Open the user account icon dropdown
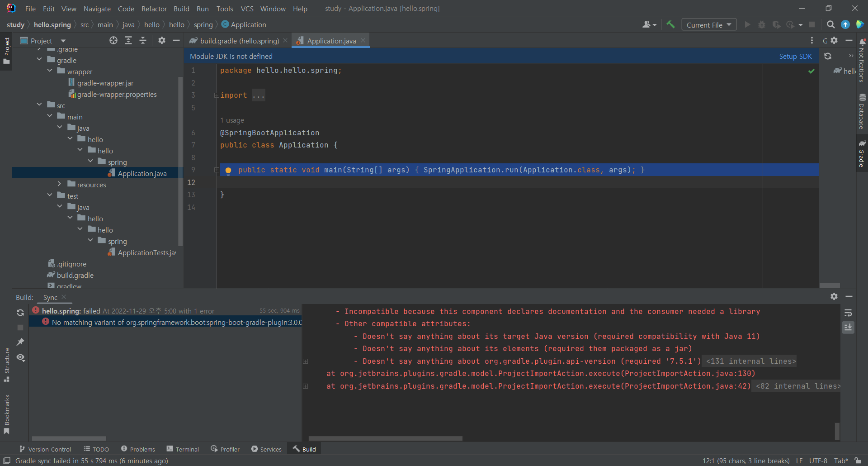The image size is (868, 466). coord(649,24)
